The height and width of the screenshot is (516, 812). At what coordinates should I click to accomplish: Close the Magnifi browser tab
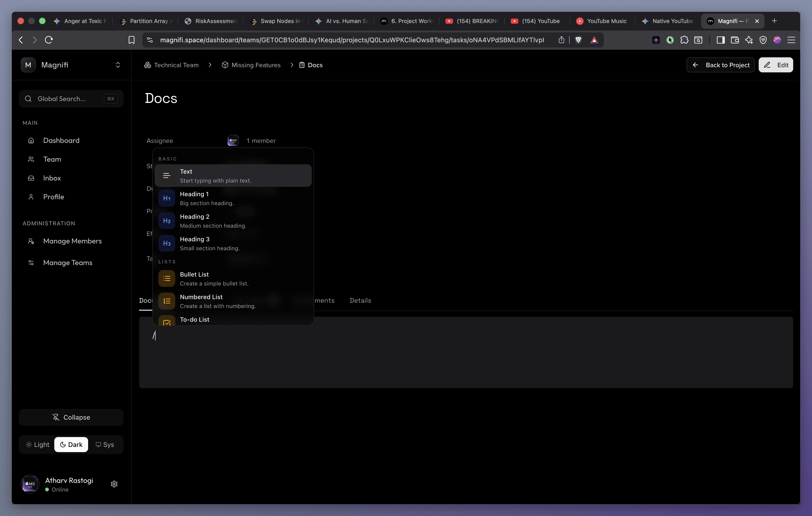coord(757,21)
